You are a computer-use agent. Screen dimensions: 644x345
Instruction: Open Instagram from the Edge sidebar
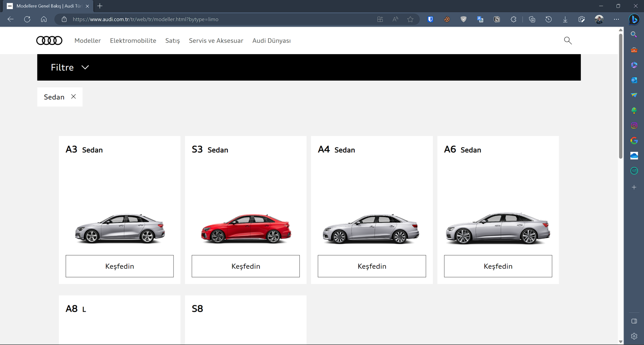pyautogui.click(x=634, y=125)
